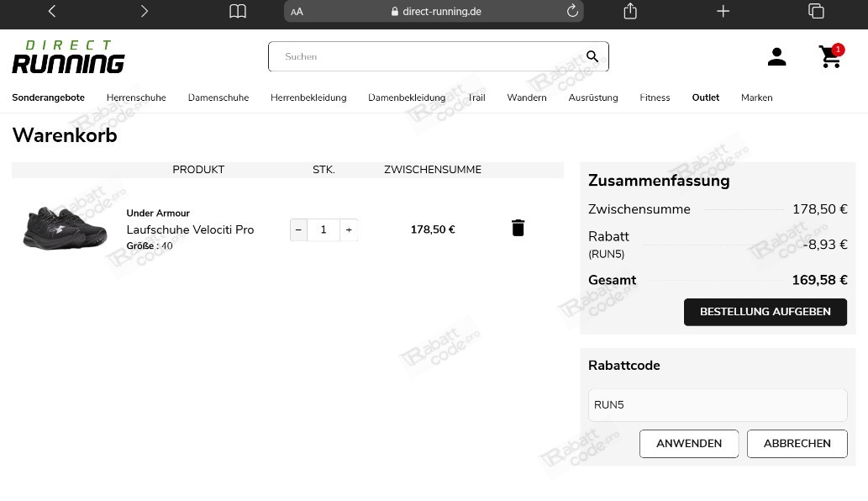This screenshot has height=501, width=868.
Task: Cancel the code with ABBRECHEN
Action: [x=797, y=443]
